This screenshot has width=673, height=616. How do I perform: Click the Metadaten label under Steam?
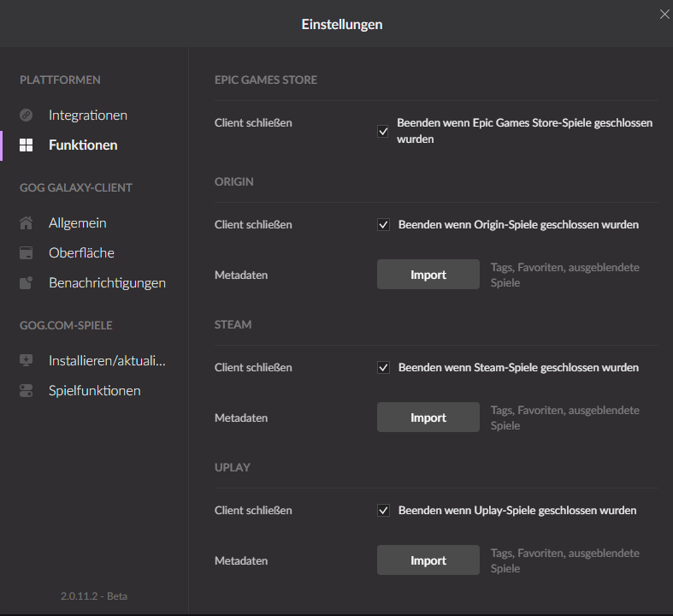241,418
